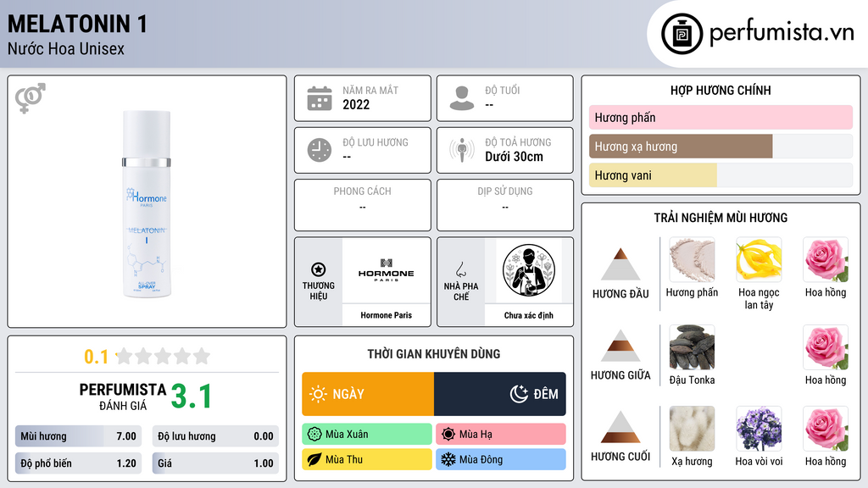Choose the Mùa Đông season tag
The image size is (868, 488).
(501, 459)
